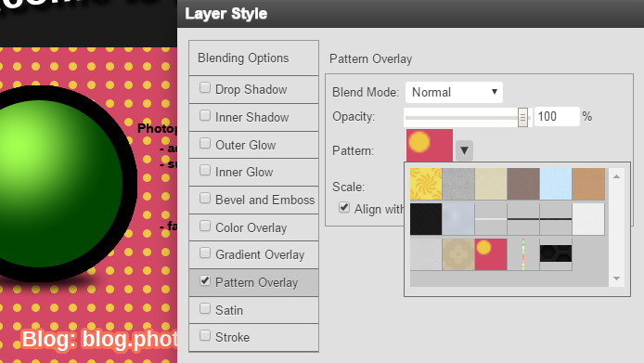Screen dimensions: 644x363
Task: Select the yellow swirl pattern thumbnail
Action: [x=426, y=184]
